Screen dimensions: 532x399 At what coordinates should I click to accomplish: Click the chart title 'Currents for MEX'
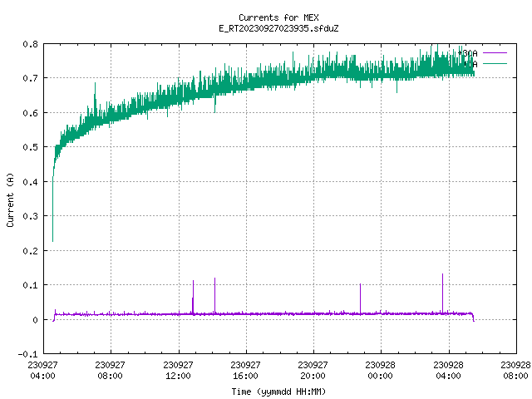point(278,17)
